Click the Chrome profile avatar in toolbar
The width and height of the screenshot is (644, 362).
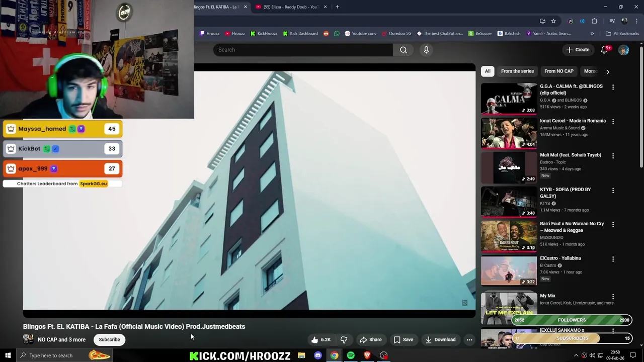(624, 21)
